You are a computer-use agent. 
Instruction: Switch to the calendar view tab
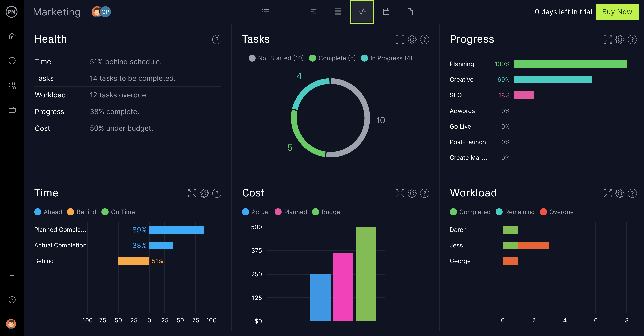point(386,12)
